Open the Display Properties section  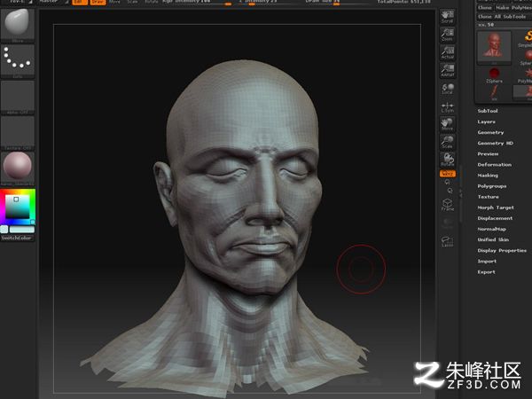[502, 250]
